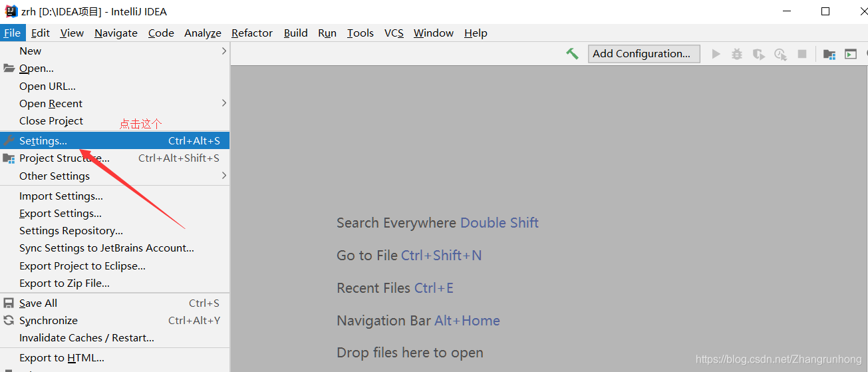Open the File menu

tap(12, 33)
